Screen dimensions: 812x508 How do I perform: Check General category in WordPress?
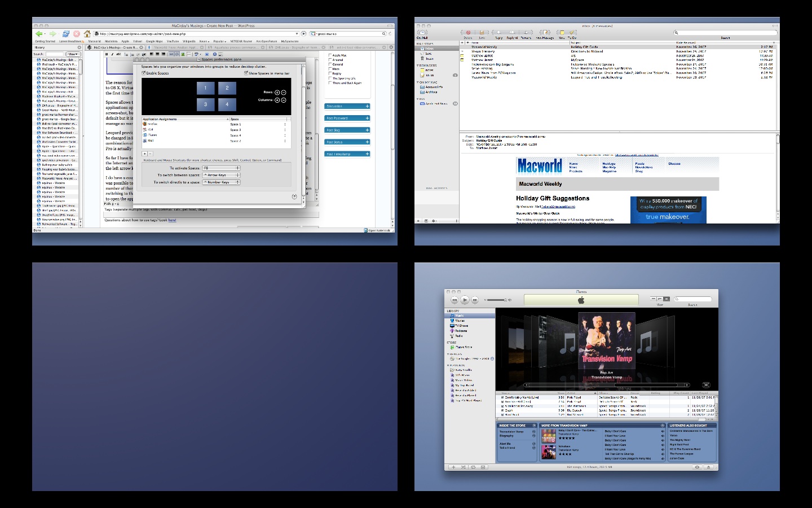tap(330, 64)
